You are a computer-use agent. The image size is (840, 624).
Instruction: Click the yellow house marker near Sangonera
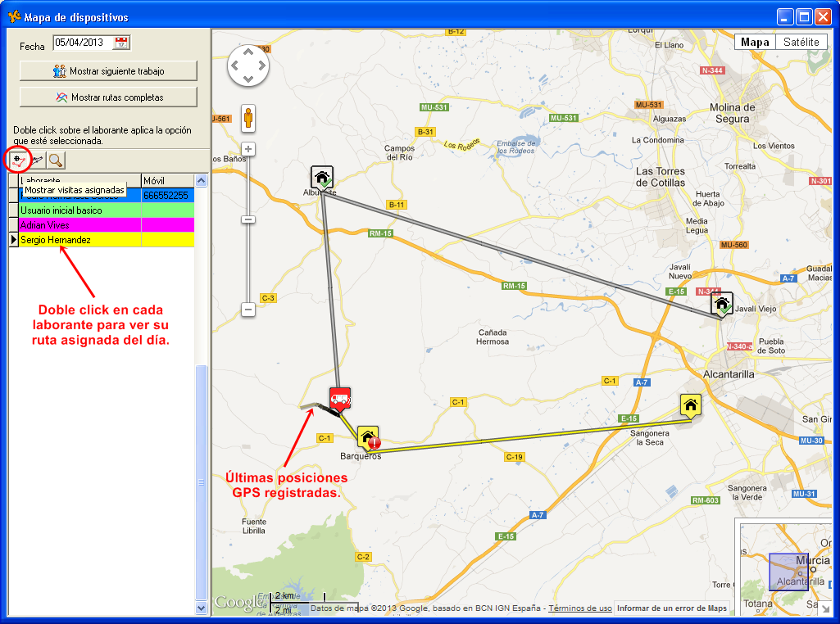[x=691, y=405]
